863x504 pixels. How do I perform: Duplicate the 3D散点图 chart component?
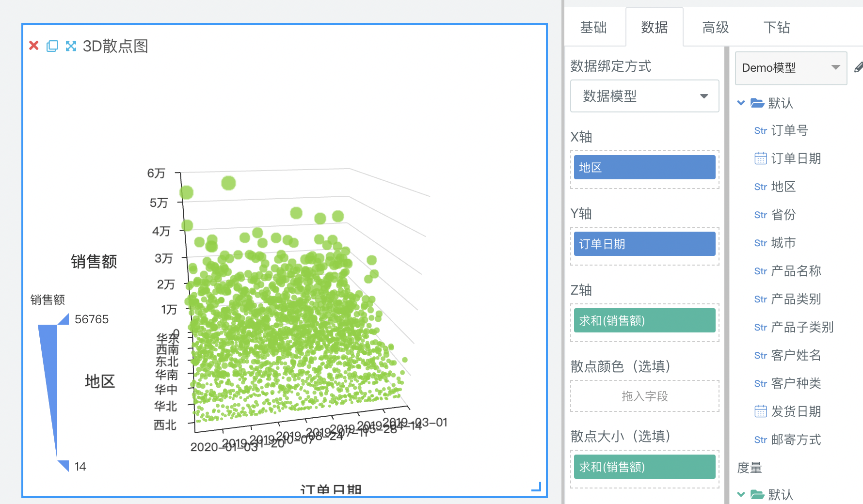[52, 46]
